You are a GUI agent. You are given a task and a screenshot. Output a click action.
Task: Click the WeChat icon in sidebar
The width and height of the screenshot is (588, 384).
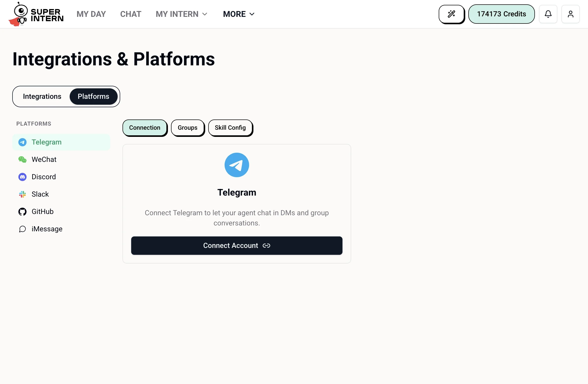22,160
